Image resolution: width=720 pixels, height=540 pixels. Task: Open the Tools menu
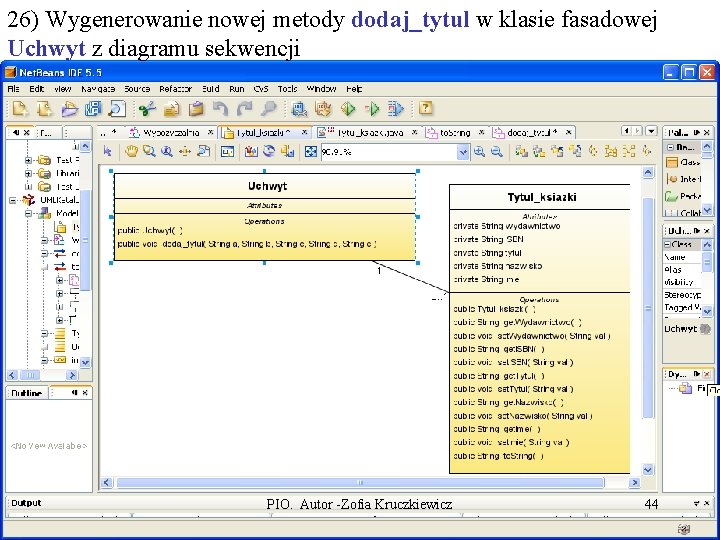pyautogui.click(x=287, y=89)
